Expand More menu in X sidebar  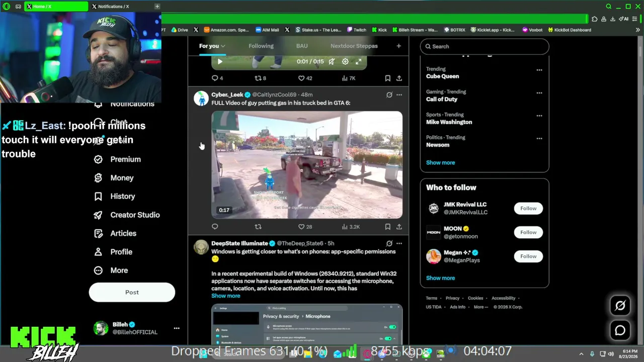(x=111, y=270)
